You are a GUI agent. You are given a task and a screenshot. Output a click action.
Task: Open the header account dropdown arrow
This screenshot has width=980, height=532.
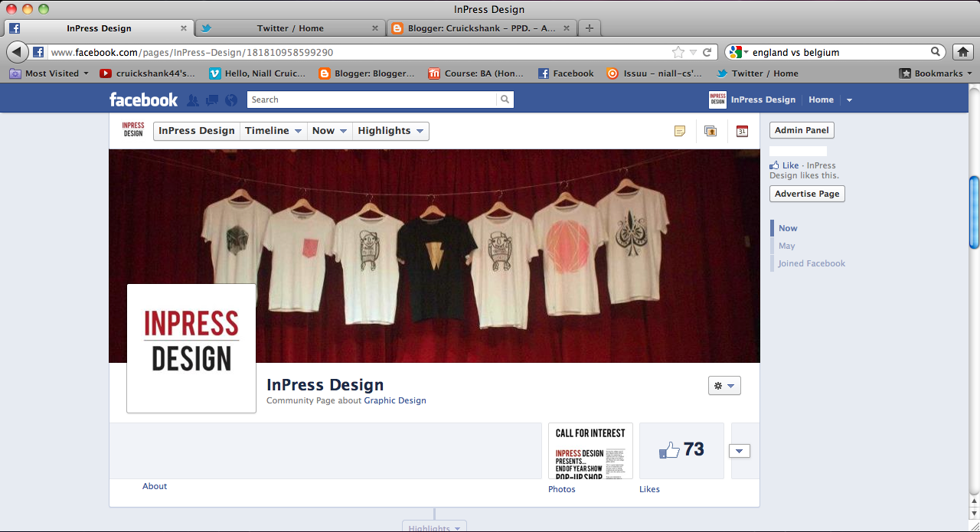point(849,100)
